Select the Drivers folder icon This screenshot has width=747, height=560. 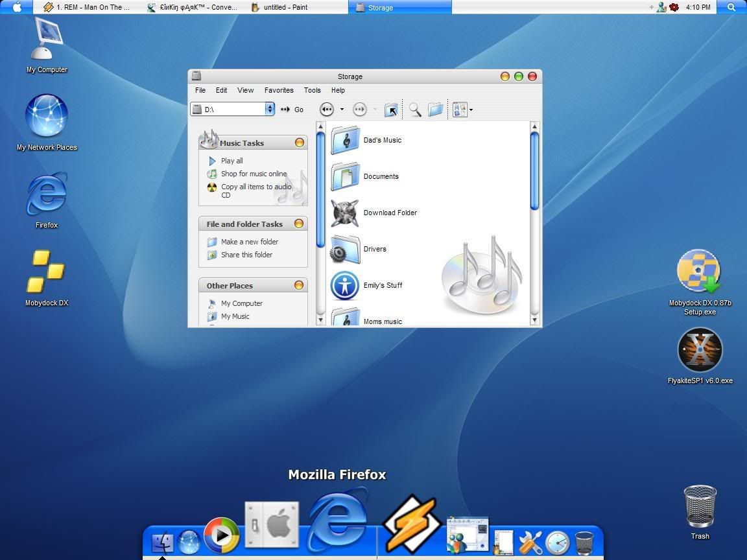pyautogui.click(x=346, y=249)
